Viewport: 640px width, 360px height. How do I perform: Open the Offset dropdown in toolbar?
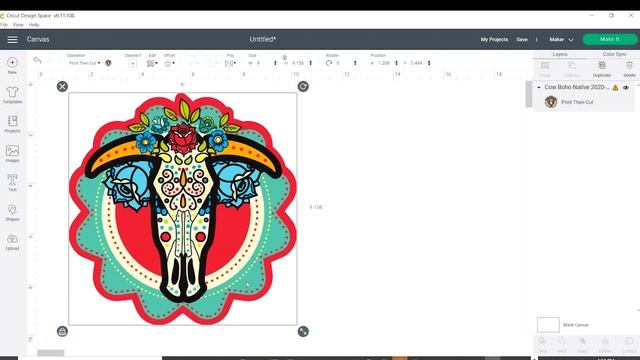click(x=169, y=63)
